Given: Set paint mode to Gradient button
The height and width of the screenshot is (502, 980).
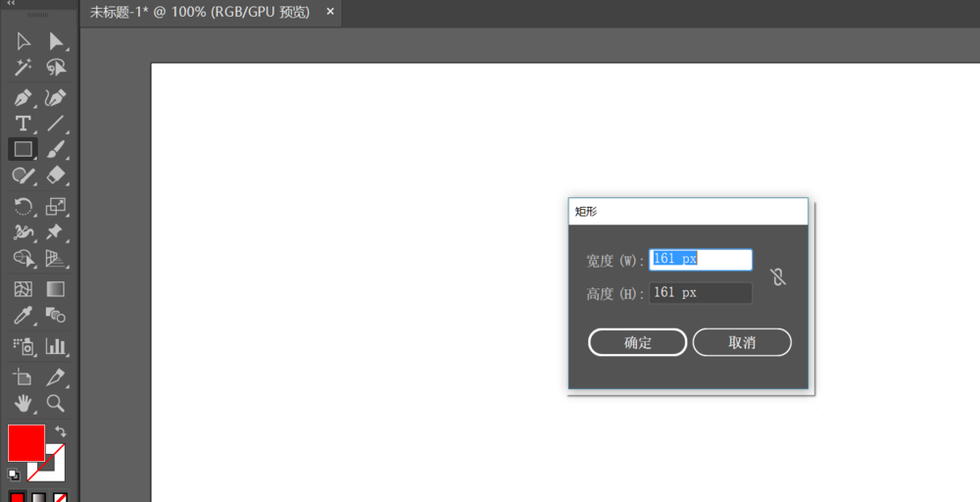Looking at the screenshot, I should tap(39, 498).
